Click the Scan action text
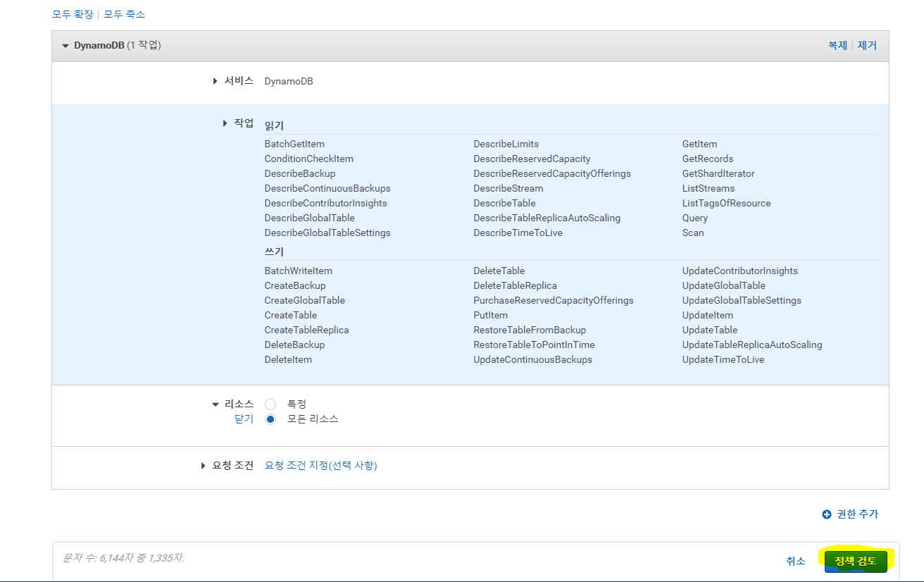 coord(693,233)
